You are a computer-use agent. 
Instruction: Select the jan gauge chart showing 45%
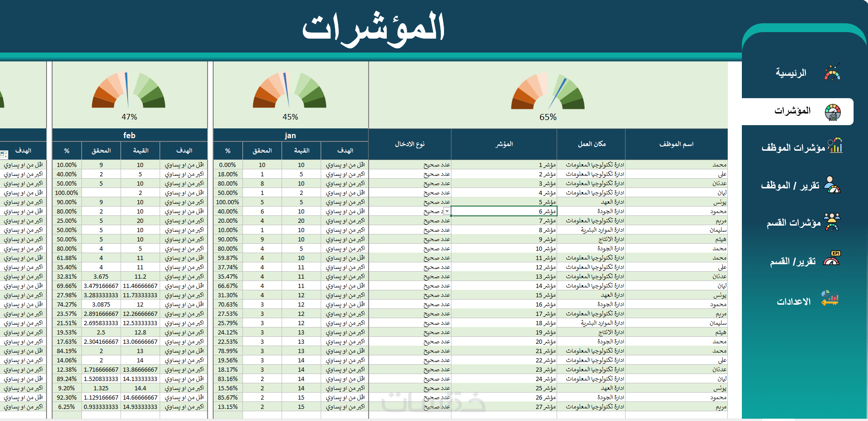[290, 90]
